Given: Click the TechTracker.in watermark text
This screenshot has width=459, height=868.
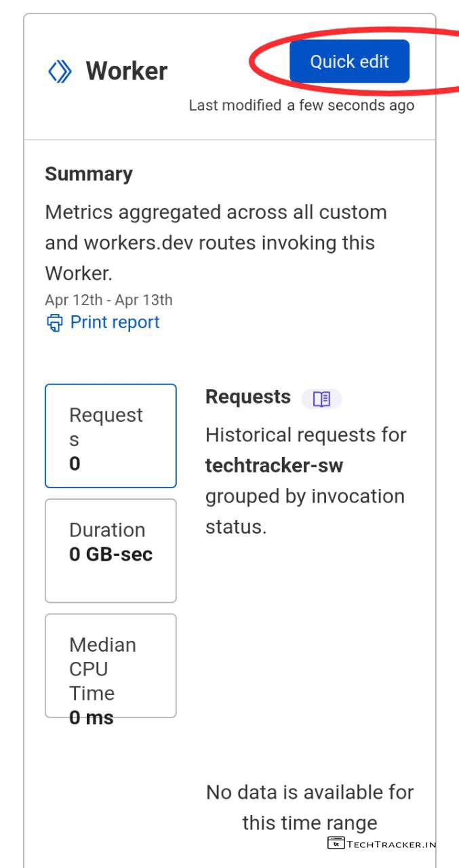Looking at the screenshot, I should point(391,844).
